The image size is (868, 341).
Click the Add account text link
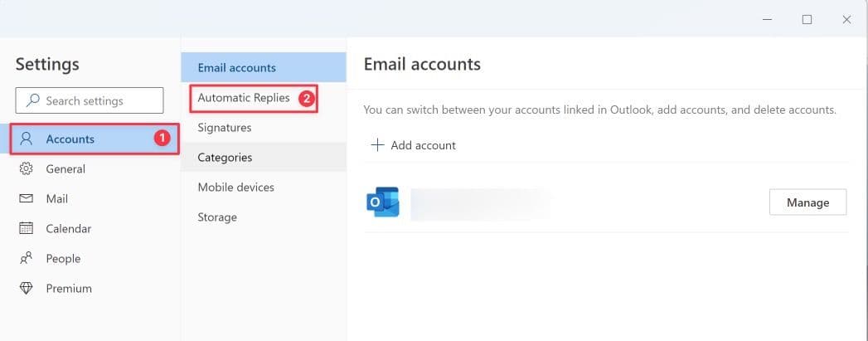[x=423, y=145]
